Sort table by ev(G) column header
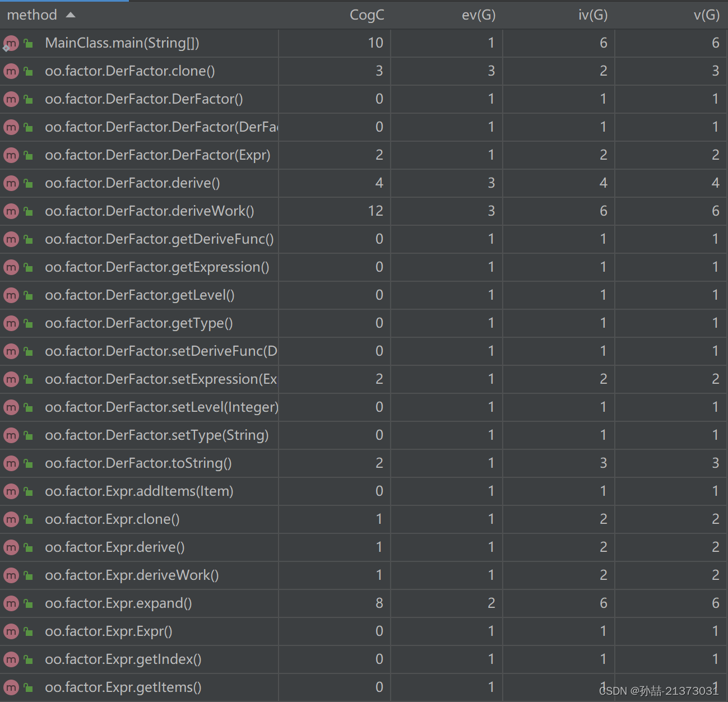This screenshot has height=702, width=728. 479,15
